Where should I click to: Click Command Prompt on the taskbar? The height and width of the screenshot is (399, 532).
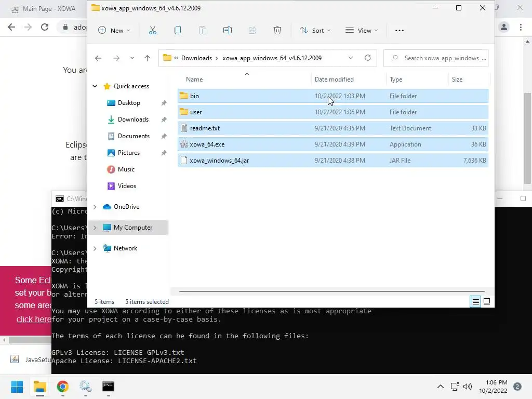(x=108, y=387)
